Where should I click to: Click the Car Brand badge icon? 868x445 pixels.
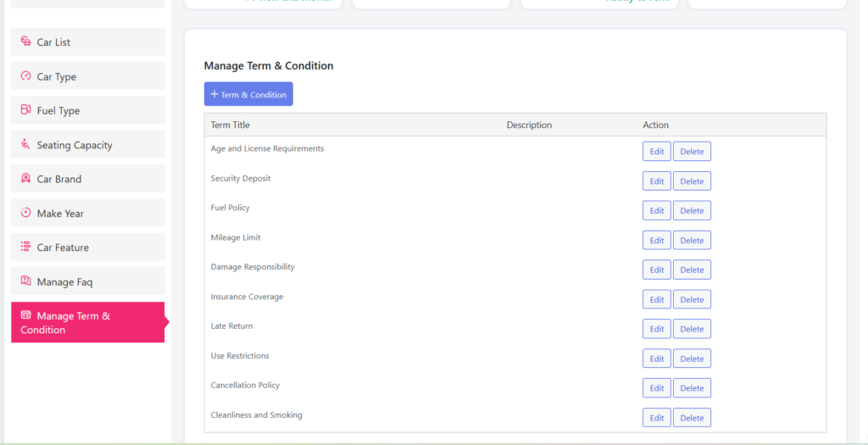point(25,178)
